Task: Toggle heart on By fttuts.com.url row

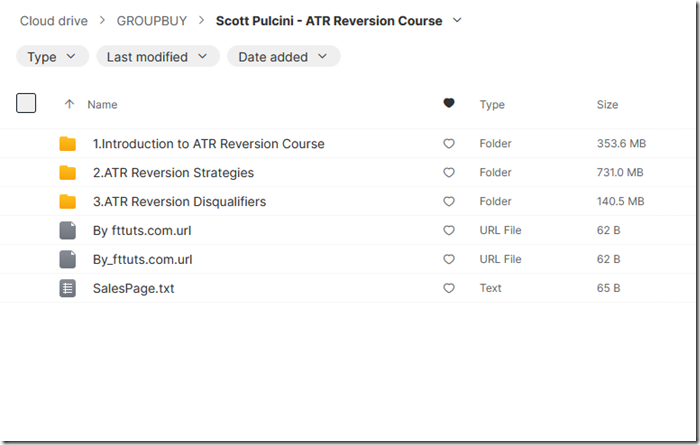Action: 449,230
